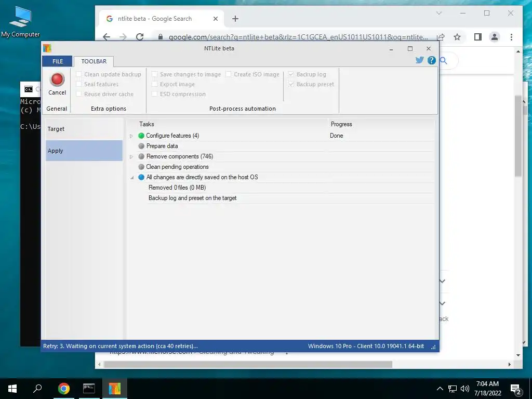This screenshot has width=532, height=399.
Task: Collapse All changes directly saved task
Action: pyautogui.click(x=131, y=178)
